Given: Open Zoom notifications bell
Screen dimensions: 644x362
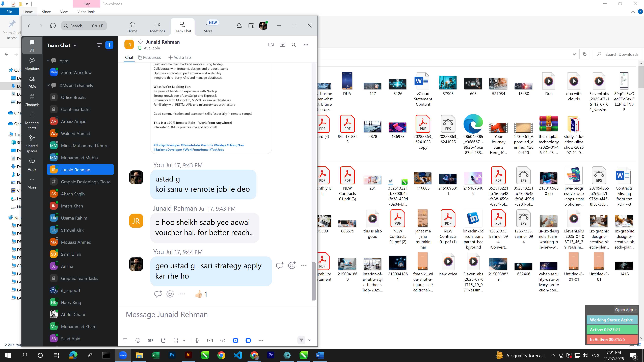Looking at the screenshot, I should tap(239, 26).
